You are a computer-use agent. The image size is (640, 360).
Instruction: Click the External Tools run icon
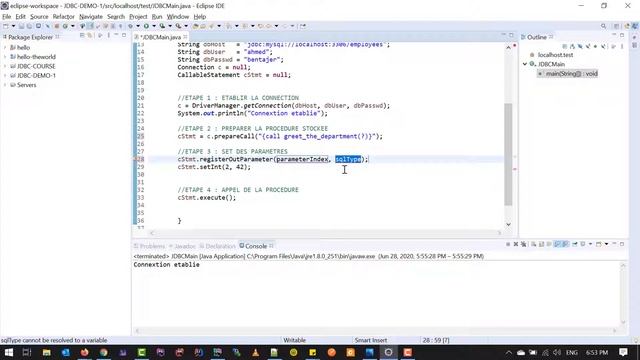[x=178, y=26]
